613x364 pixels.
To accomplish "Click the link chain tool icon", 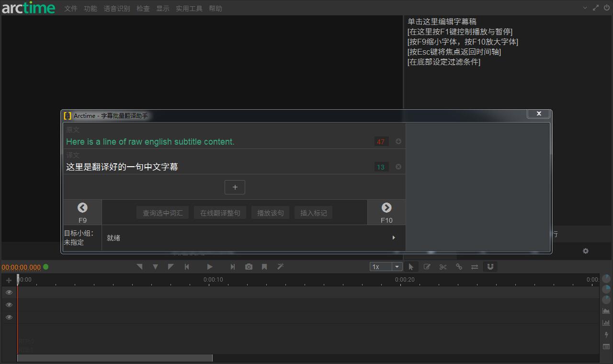I will pos(459,267).
